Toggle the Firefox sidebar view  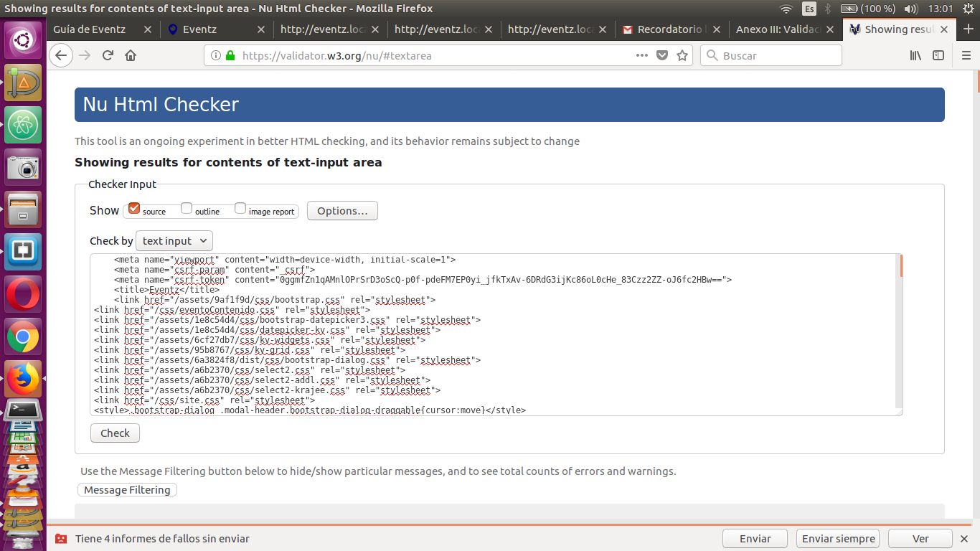tap(938, 55)
